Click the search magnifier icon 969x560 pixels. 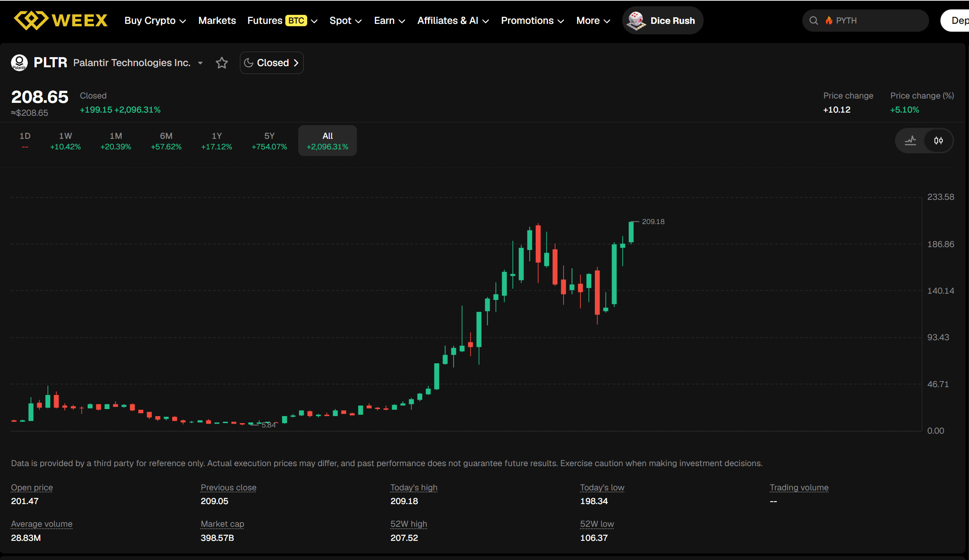[x=814, y=20]
